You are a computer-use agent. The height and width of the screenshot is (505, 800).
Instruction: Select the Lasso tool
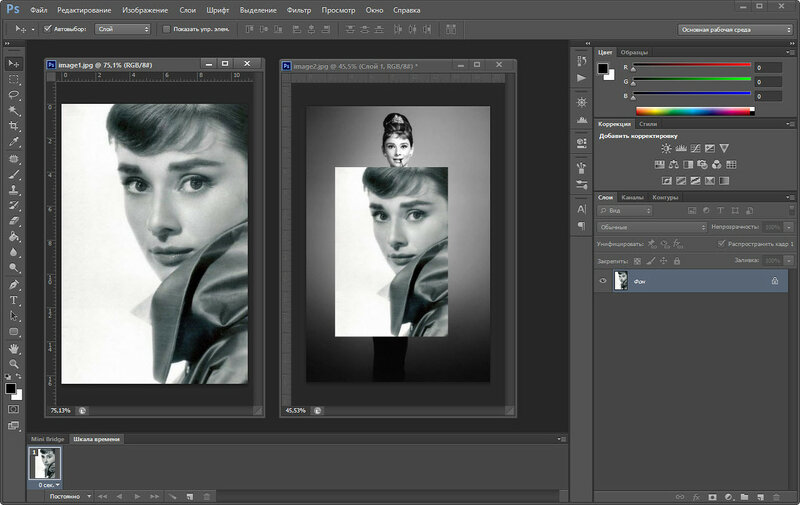pyautogui.click(x=13, y=95)
